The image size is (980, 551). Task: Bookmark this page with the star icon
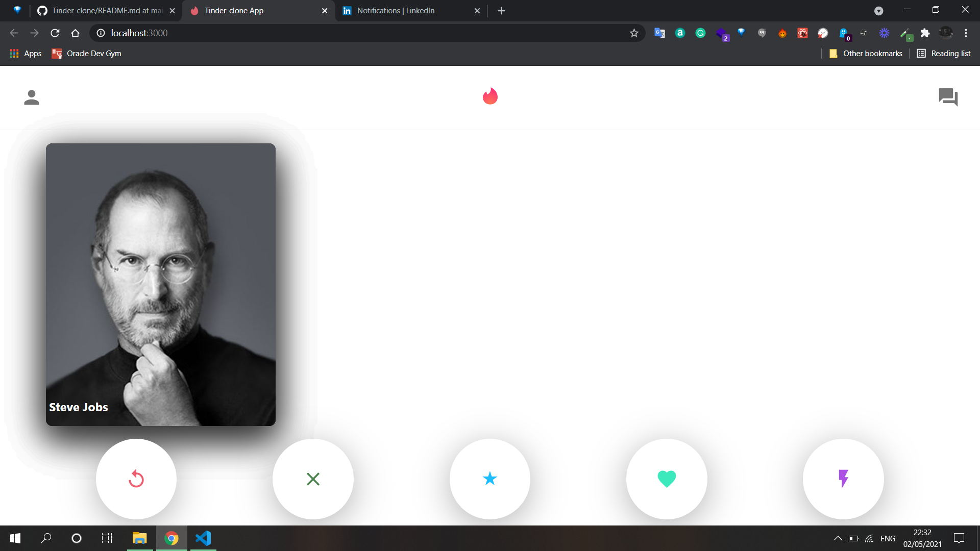coord(634,33)
